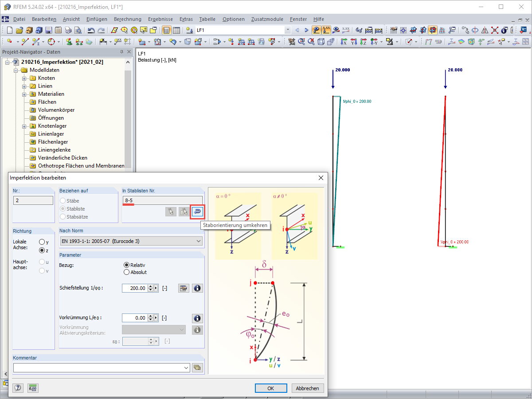Select local axis y radio button
This screenshot has height=399, width=532.
click(x=42, y=242)
